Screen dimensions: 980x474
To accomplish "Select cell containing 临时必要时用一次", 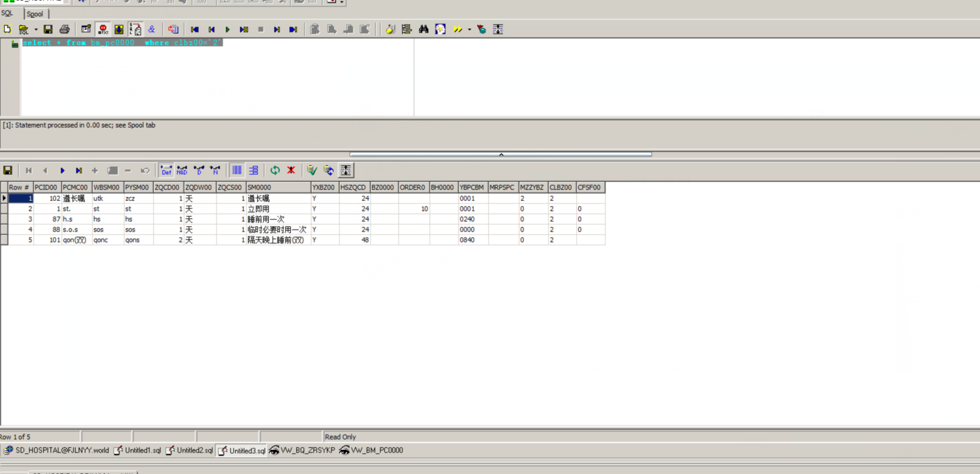I will (x=279, y=230).
